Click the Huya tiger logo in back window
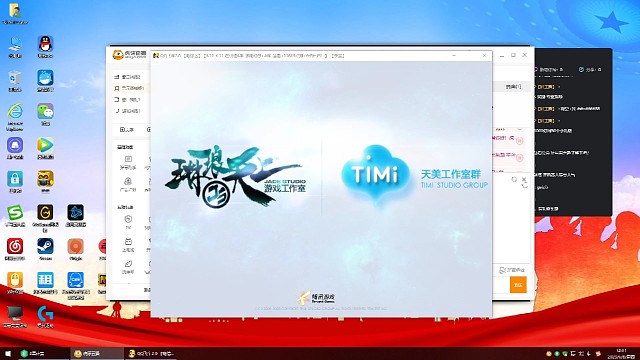The image size is (640, 360). click(118, 55)
